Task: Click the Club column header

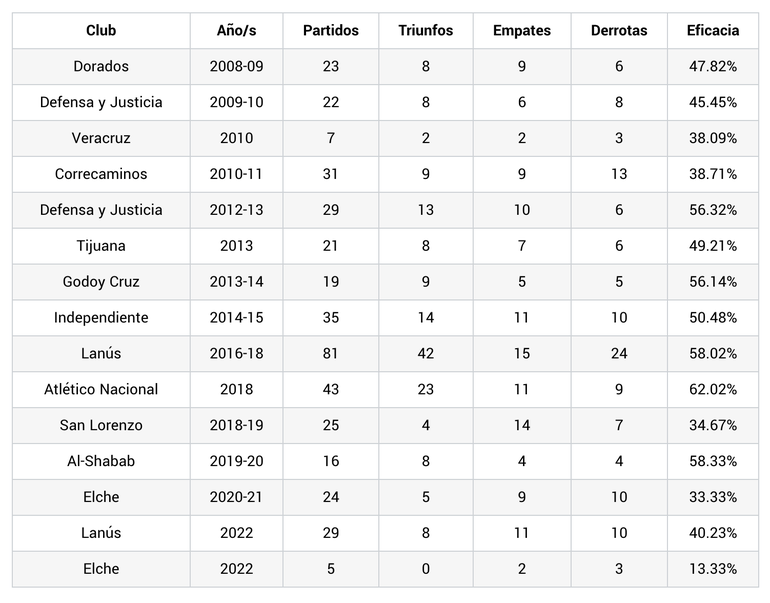Action: 101,31
